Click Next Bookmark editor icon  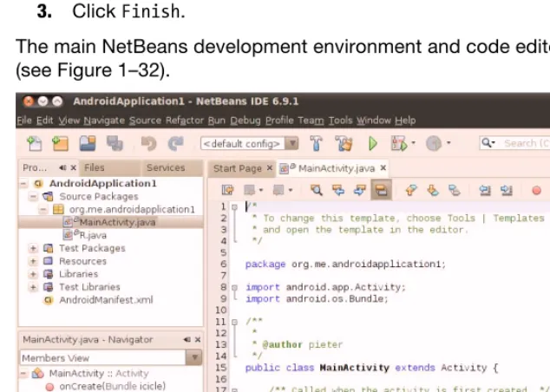pos(433,190)
